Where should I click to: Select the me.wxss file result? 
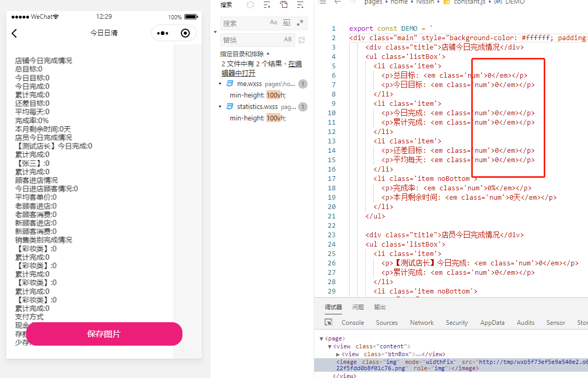click(249, 83)
